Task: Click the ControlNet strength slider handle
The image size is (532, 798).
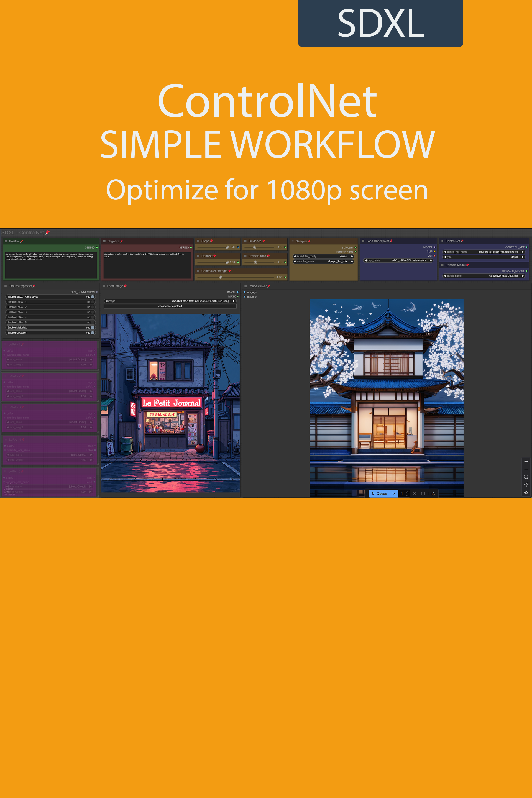Action: (x=220, y=277)
